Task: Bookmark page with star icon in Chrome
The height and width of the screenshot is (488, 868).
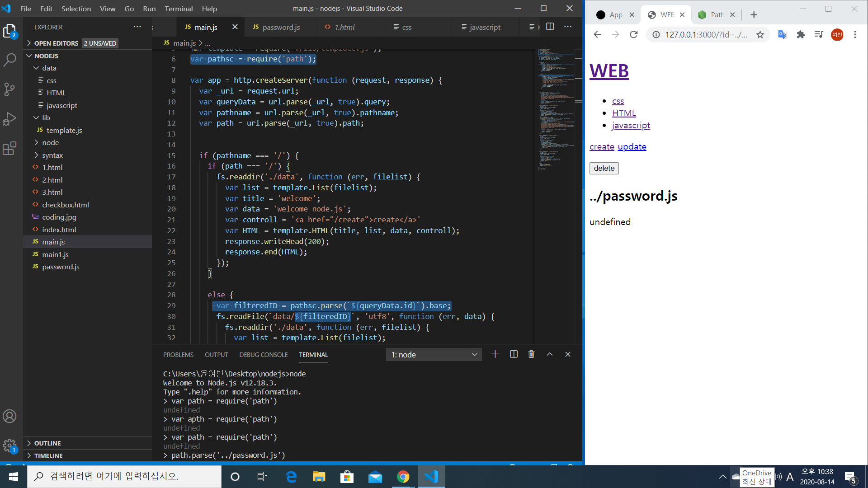Action: pyautogui.click(x=760, y=35)
